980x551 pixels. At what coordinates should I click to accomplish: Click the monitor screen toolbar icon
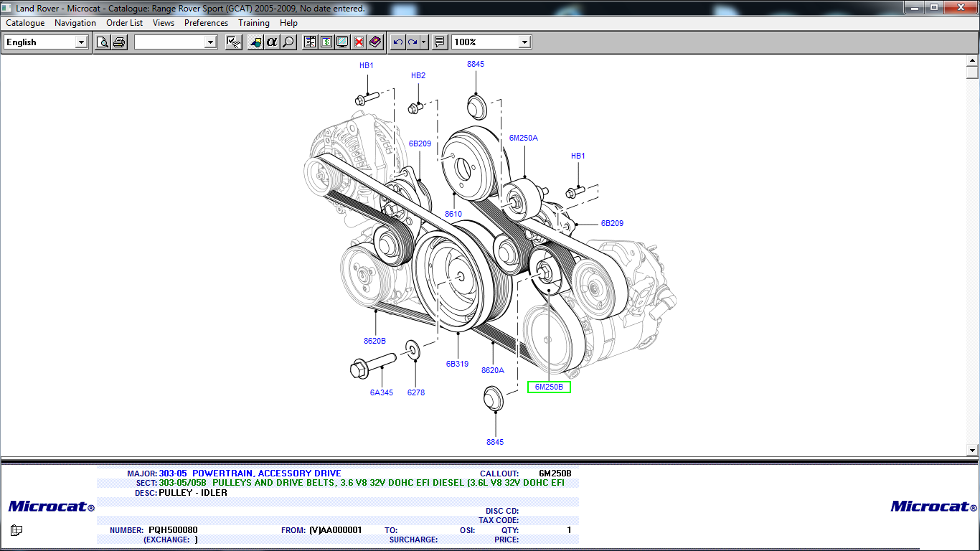coord(342,42)
